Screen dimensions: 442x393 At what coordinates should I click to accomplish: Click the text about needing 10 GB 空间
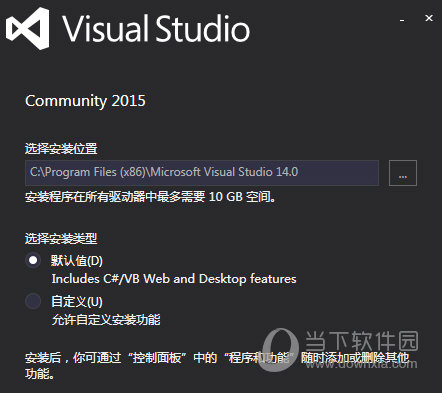[x=151, y=197]
